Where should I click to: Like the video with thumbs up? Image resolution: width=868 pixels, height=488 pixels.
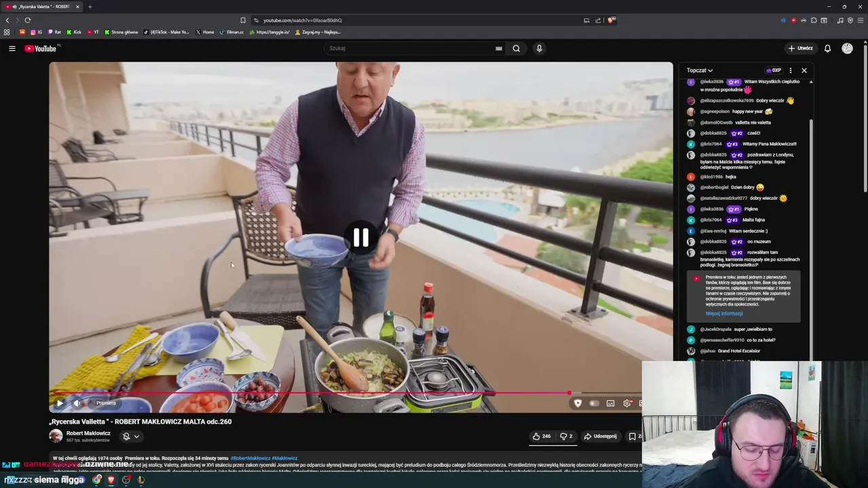click(541, 436)
